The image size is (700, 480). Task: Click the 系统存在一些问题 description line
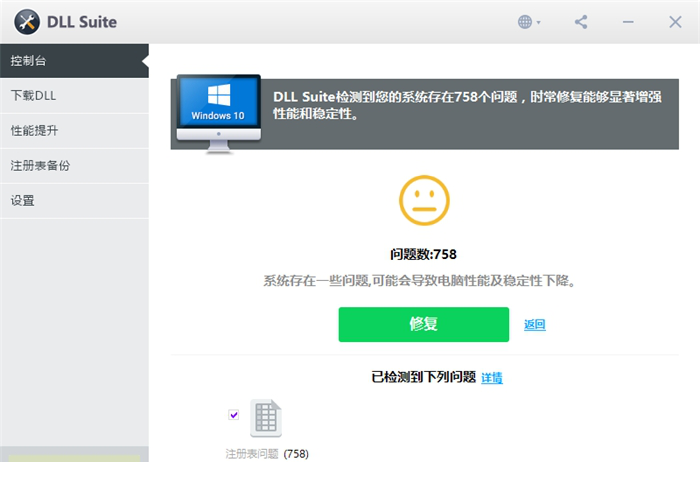[x=419, y=281]
